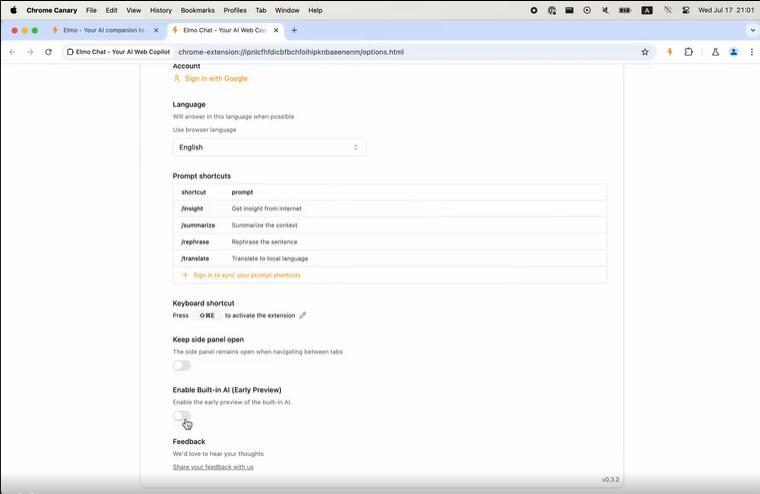Click the browser back arrow

(x=12, y=52)
